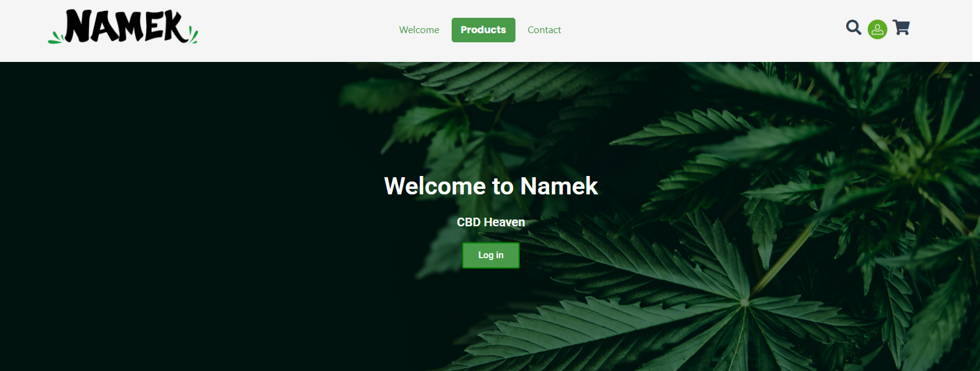Click the Namek logo

point(123,27)
